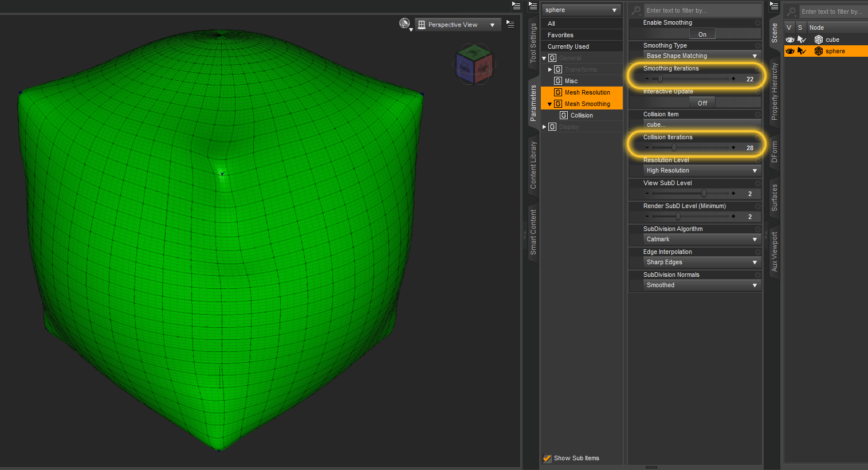This screenshot has width=868, height=470.
Task: Open Resolution Level High Resolution dropdown
Action: pyautogui.click(x=702, y=171)
